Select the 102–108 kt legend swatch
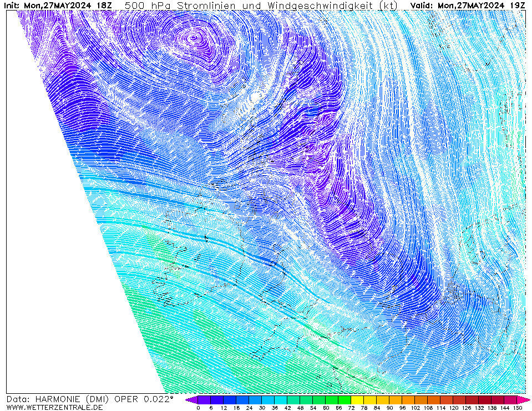This screenshot has height=411, width=532. [x=421, y=400]
